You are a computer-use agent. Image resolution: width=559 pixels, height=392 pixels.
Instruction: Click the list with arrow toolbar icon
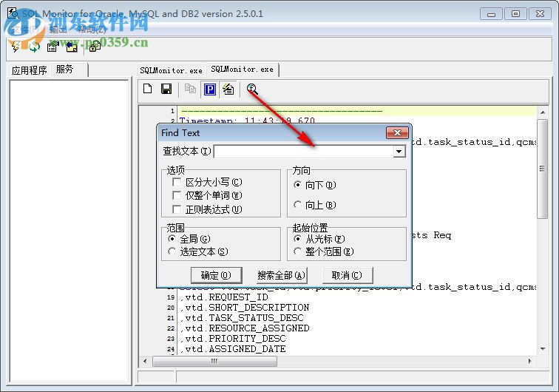pyautogui.click(x=52, y=47)
